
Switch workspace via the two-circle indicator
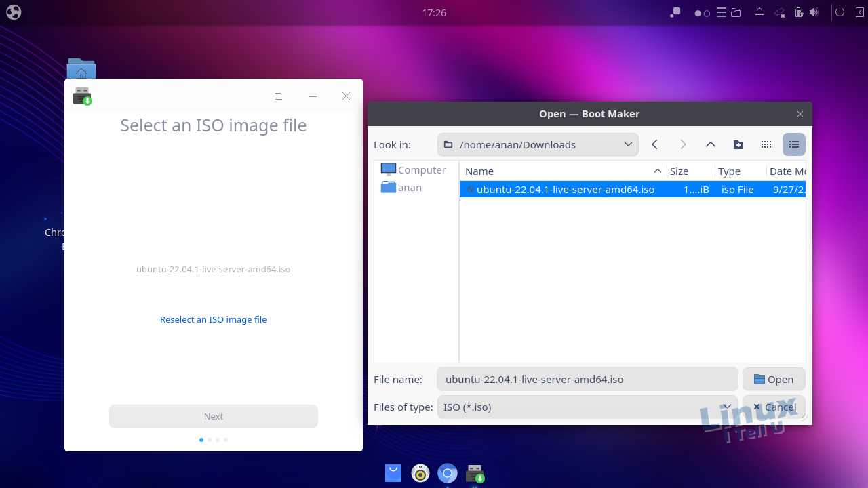[x=702, y=13]
